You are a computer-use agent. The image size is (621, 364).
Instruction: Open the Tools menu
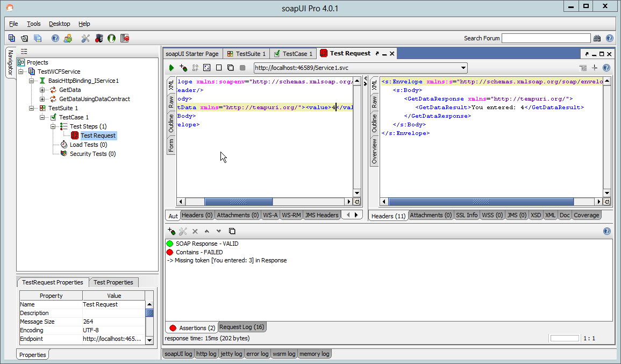point(34,24)
